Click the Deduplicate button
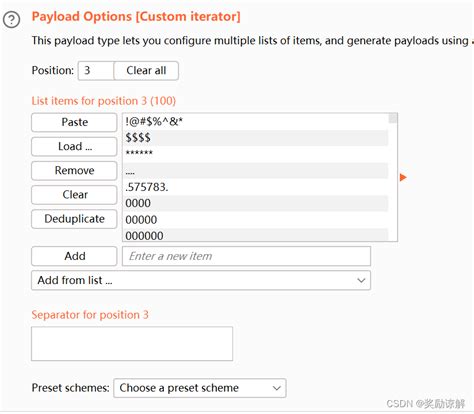474x414 pixels. (74, 219)
